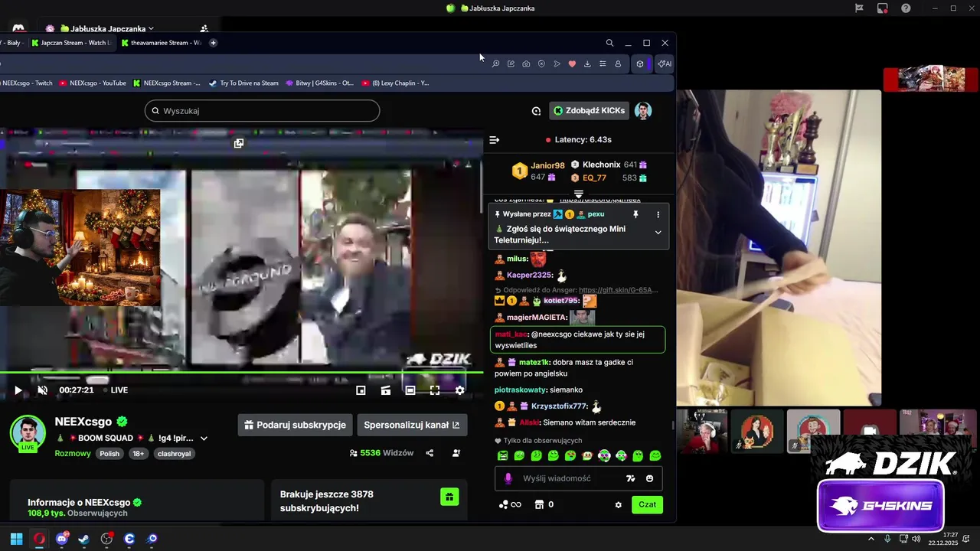This screenshot has width=980, height=551.
Task: Click the heart bookmark icon in browser toolbar
Action: tap(572, 64)
